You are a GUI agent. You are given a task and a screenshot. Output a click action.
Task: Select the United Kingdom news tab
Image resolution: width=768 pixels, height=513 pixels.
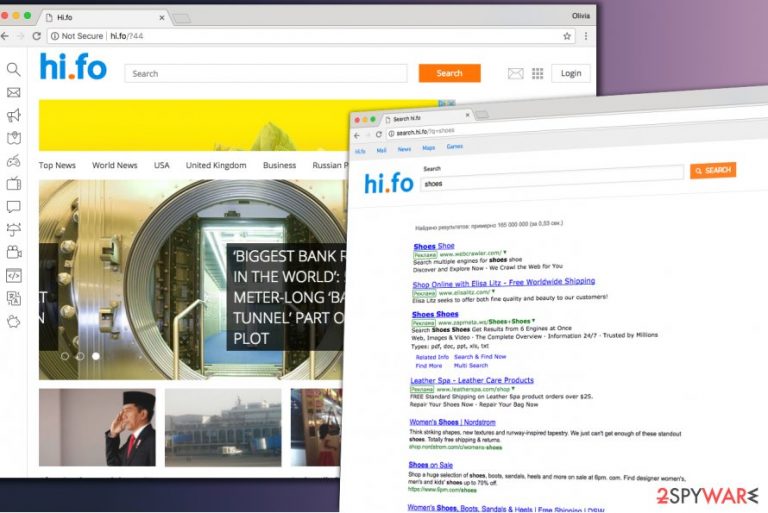216,165
